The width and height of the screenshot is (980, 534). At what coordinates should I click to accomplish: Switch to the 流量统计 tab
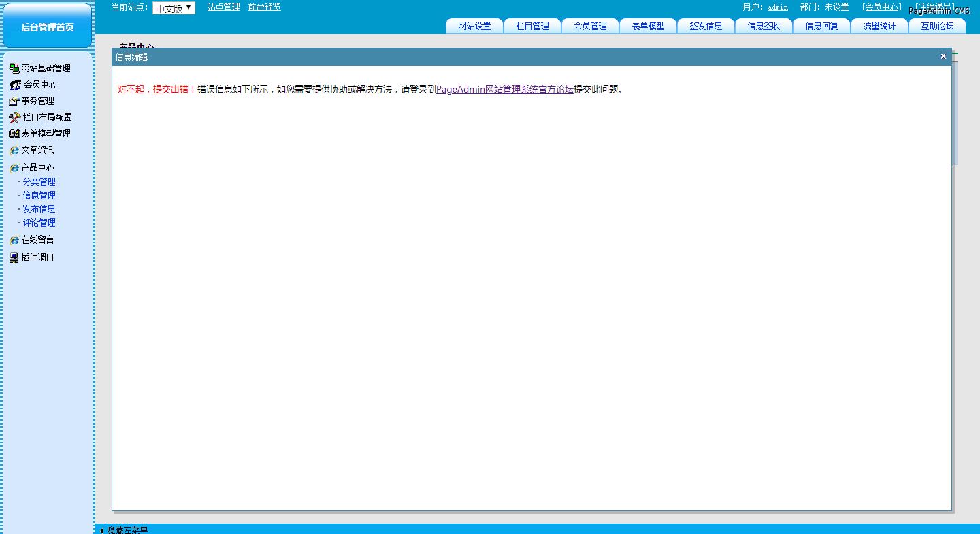pyautogui.click(x=879, y=26)
